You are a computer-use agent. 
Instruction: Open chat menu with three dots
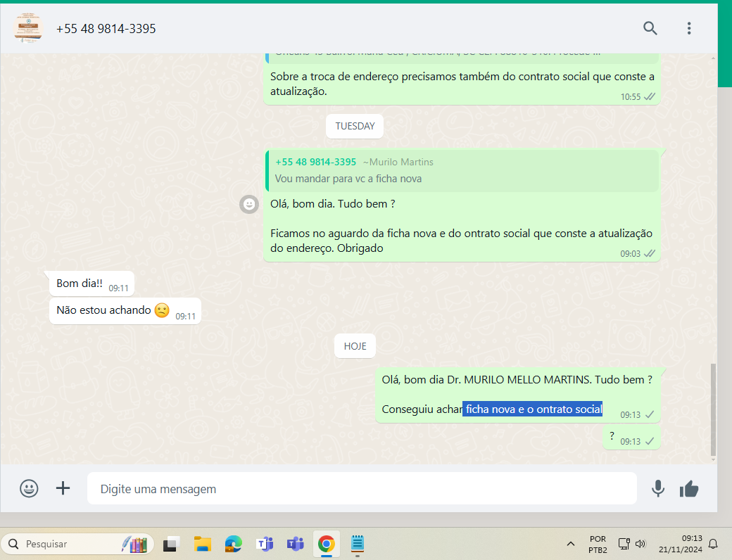(x=688, y=28)
